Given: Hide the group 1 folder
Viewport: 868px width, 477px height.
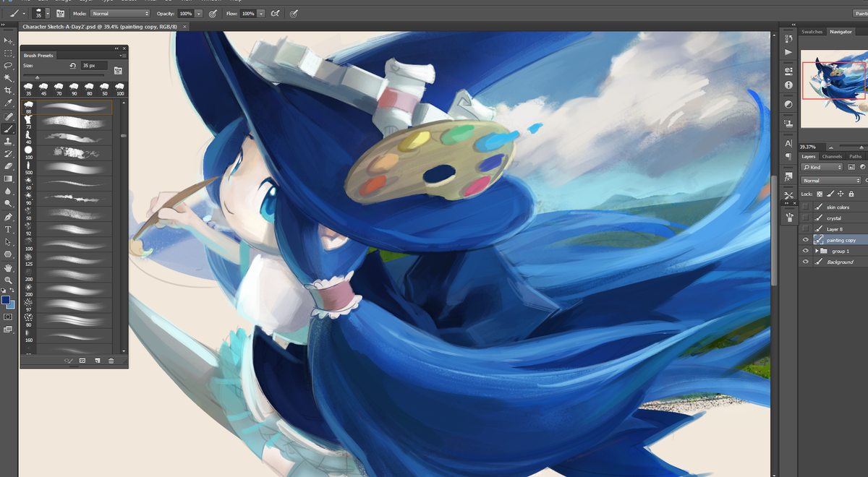Looking at the screenshot, I should point(806,251).
